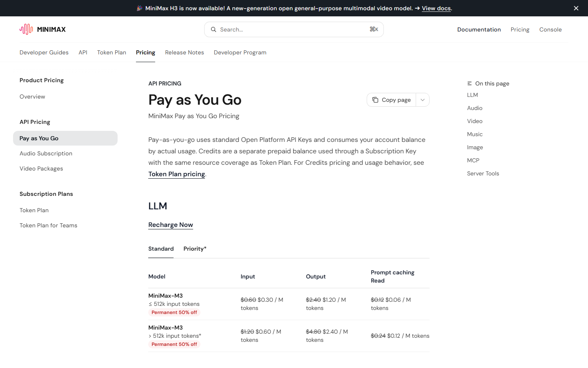
Task: Click the Model column header
Action: tap(157, 276)
